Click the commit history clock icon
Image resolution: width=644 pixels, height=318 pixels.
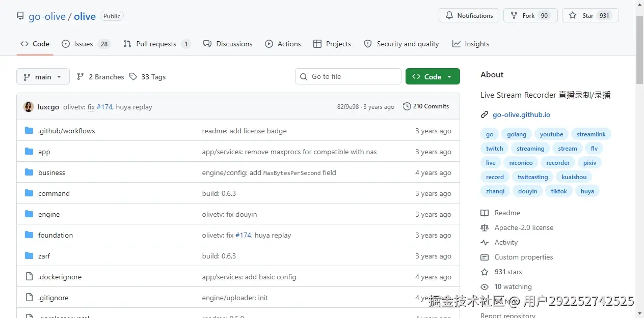(x=407, y=106)
